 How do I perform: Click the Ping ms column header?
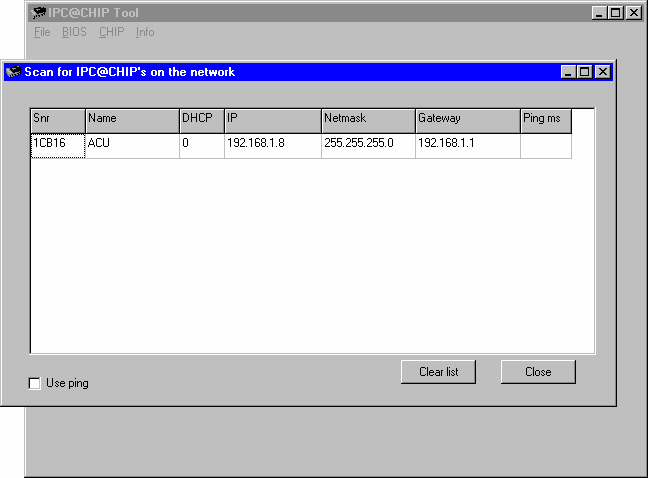545,119
